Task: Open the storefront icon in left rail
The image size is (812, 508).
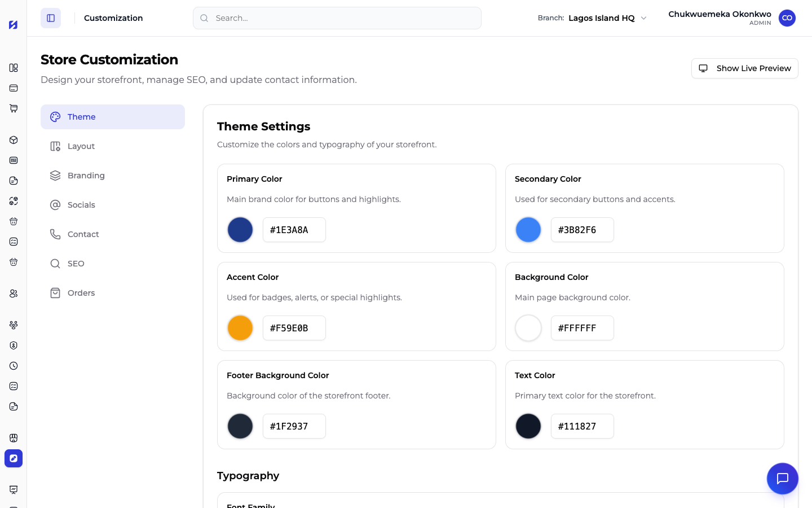Action: pyautogui.click(x=14, y=438)
